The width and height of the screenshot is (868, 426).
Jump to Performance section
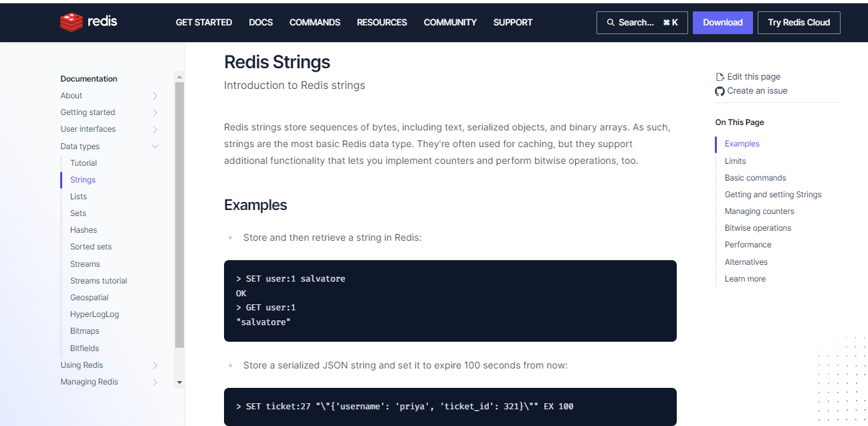(x=748, y=245)
